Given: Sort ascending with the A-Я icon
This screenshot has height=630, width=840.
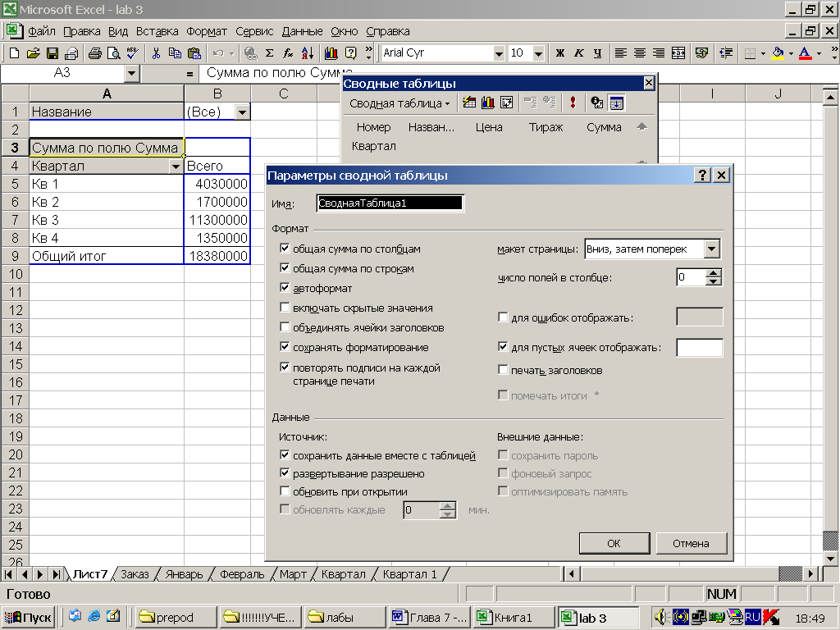Looking at the screenshot, I should [x=308, y=53].
